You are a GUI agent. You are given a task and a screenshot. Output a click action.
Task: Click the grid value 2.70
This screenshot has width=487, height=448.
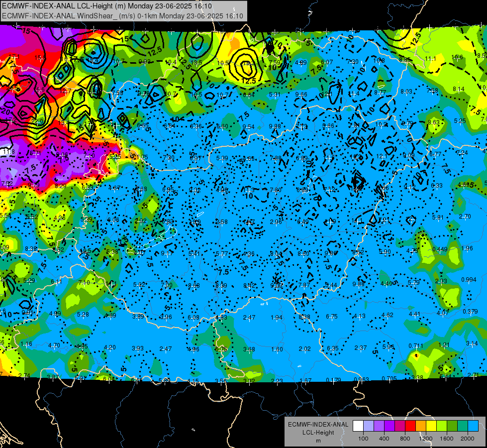click(465, 216)
